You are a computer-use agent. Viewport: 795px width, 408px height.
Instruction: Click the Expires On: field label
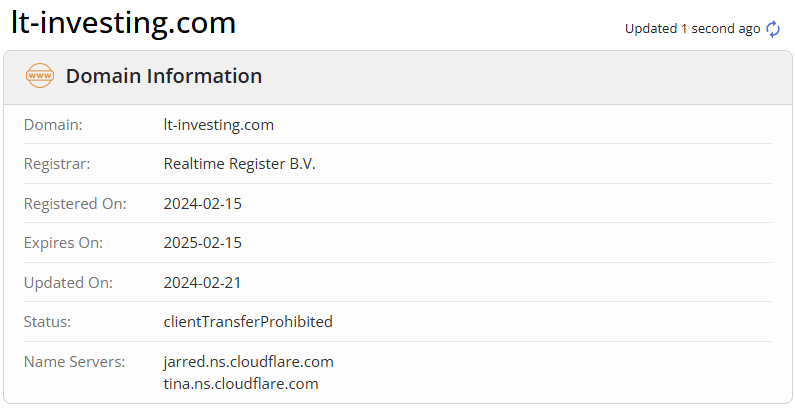[x=63, y=243]
